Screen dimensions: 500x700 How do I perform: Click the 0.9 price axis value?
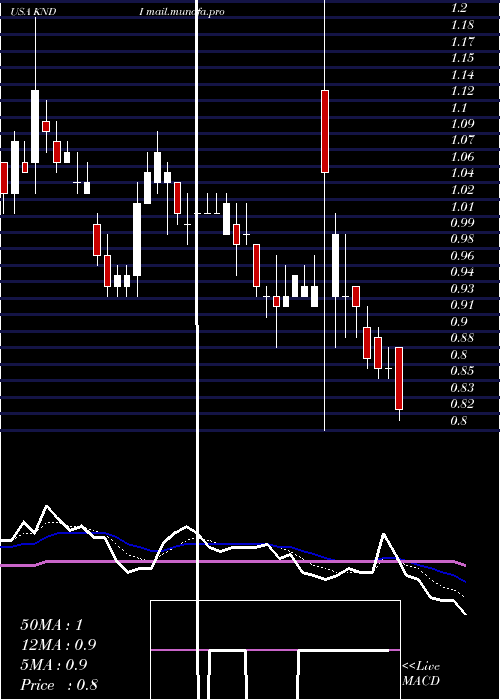tap(460, 321)
